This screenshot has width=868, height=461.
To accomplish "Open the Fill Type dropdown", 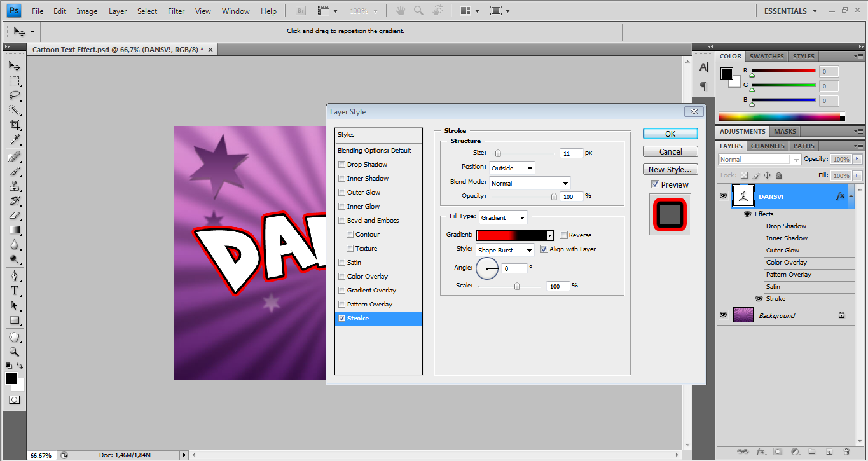I will [503, 217].
